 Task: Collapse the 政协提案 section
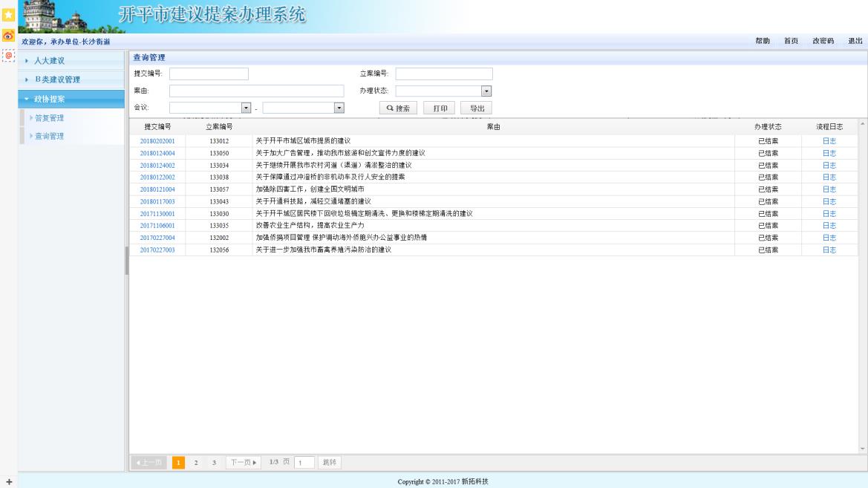click(71, 99)
